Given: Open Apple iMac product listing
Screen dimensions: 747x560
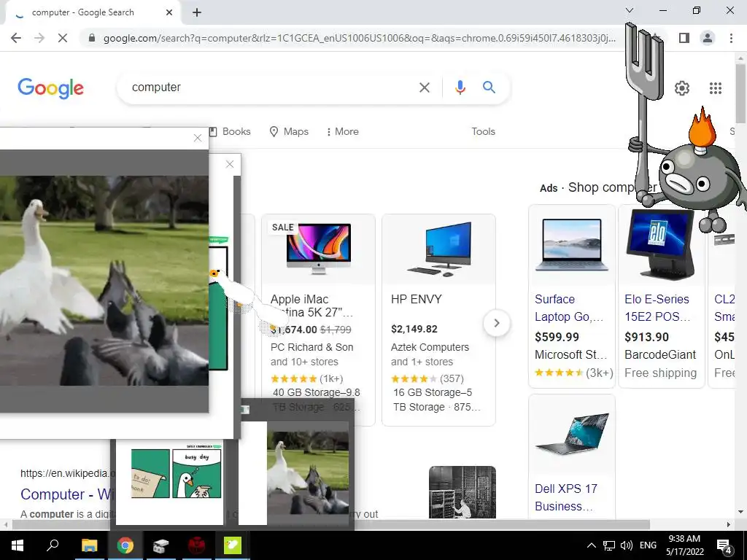Looking at the screenshot, I should pyautogui.click(x=312, y=306).
